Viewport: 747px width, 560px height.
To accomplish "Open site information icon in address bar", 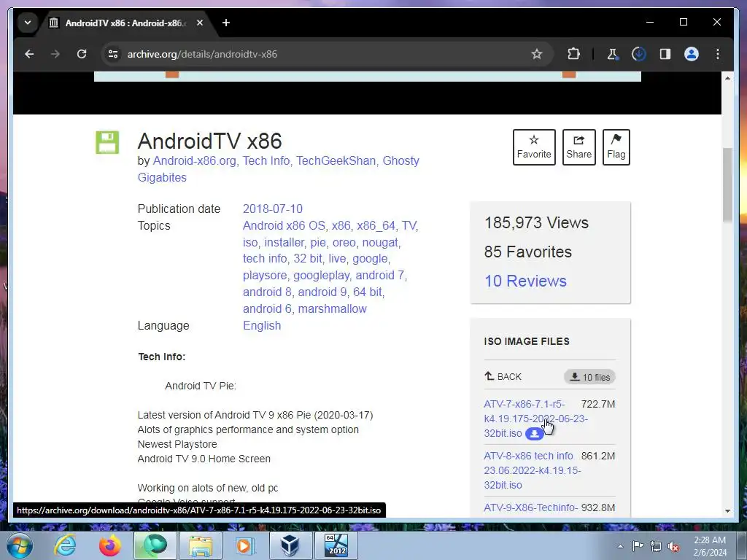I will (113, 54).
